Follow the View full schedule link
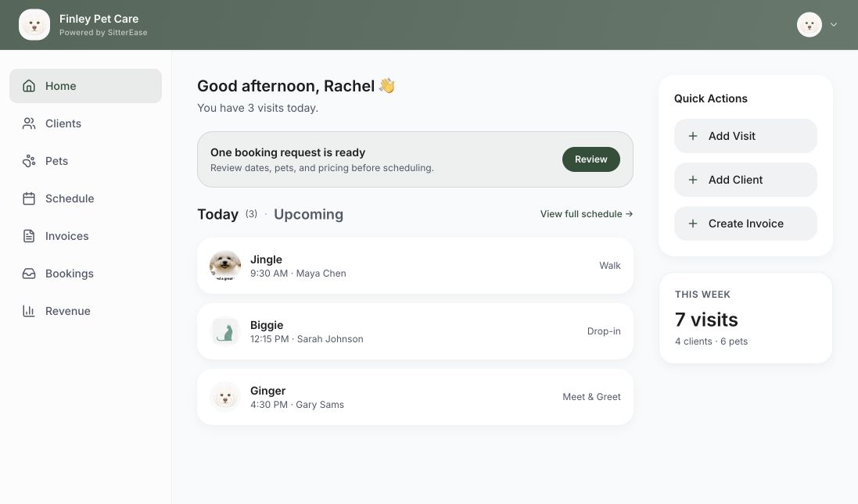 point(587,214)
